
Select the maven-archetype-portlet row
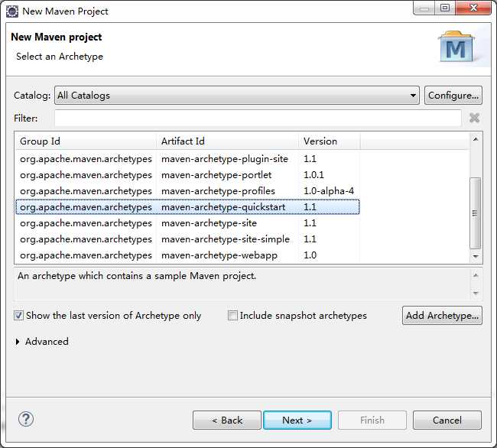(x=187, y=175)
